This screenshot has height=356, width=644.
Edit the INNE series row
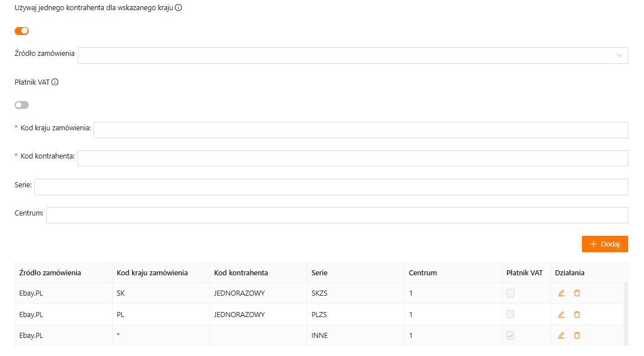pyautogui.click(x=561, y=335)
